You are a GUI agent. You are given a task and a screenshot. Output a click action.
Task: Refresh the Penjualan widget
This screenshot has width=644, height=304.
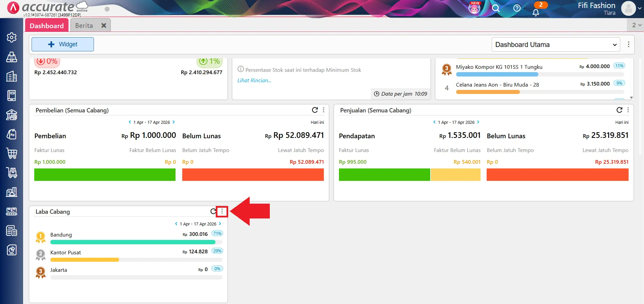[620, 110]
